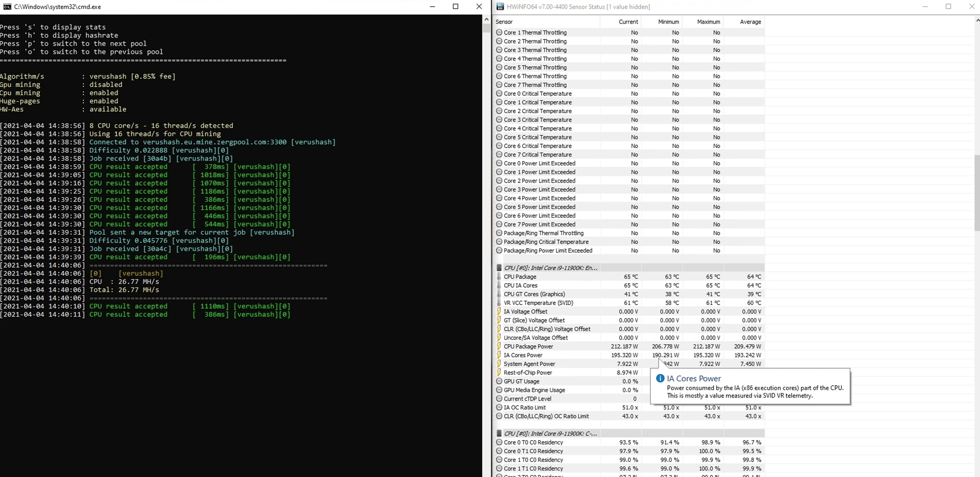Click the Core 0 Power Limit Exceeded icon

499,163
